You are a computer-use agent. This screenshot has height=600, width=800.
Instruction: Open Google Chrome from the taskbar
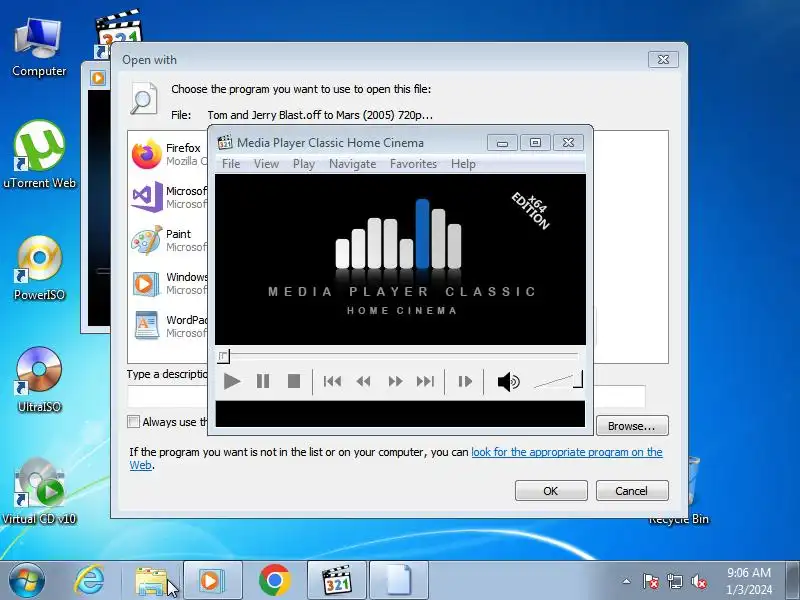(274, 581)
